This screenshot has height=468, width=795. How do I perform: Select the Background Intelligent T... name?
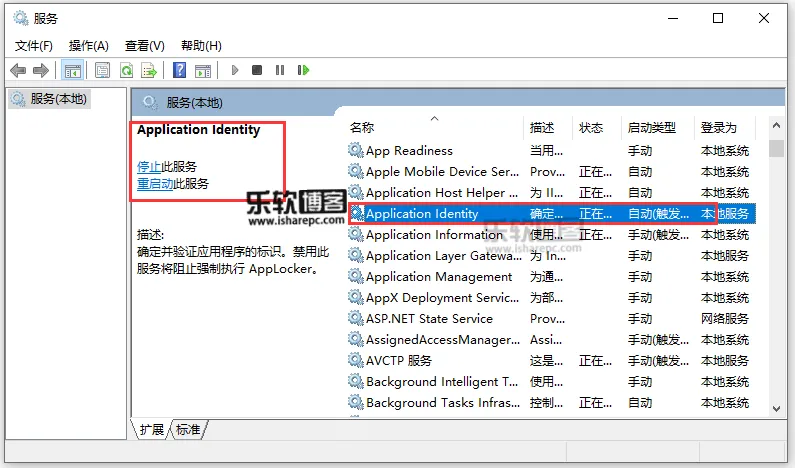coord(442,382)
